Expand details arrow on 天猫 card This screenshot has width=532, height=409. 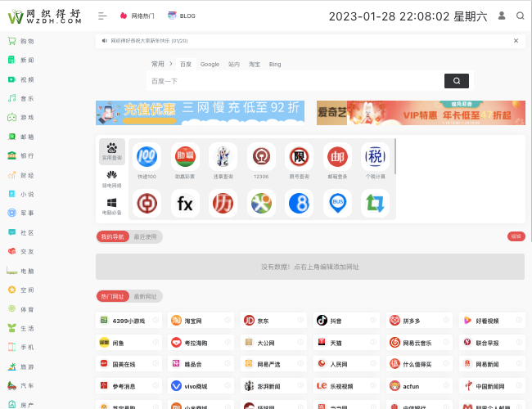(373, 342)
